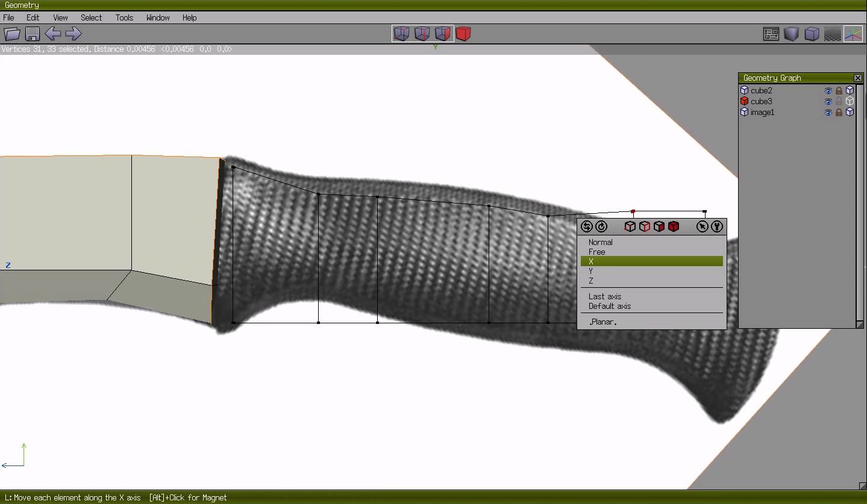Toggle the ground plane grid icon at top right

coord(833,34)
